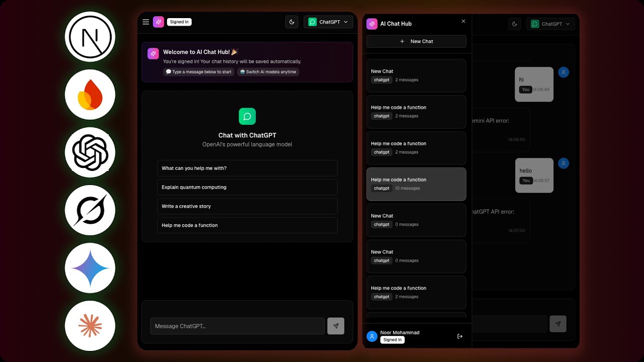This screenshot has height=362, width=644.
Task: Click the Firebase flame logo
Action: pos(90,95)
